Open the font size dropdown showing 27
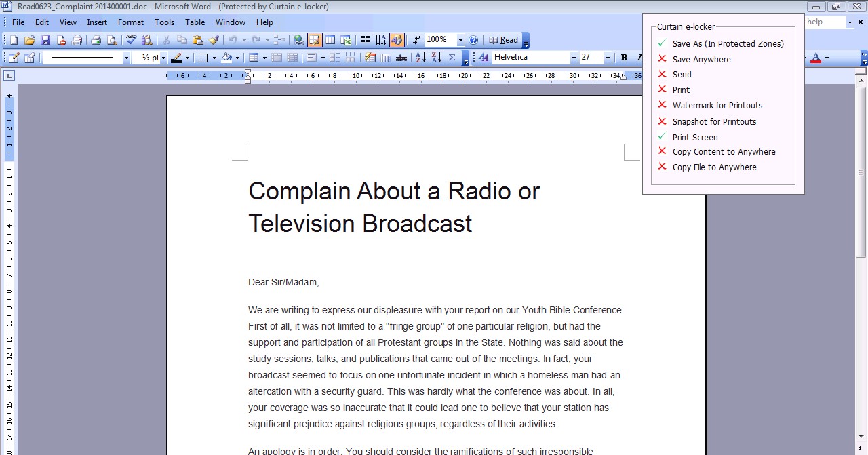Viewport: 868px width, 455px height. (607, 58)
